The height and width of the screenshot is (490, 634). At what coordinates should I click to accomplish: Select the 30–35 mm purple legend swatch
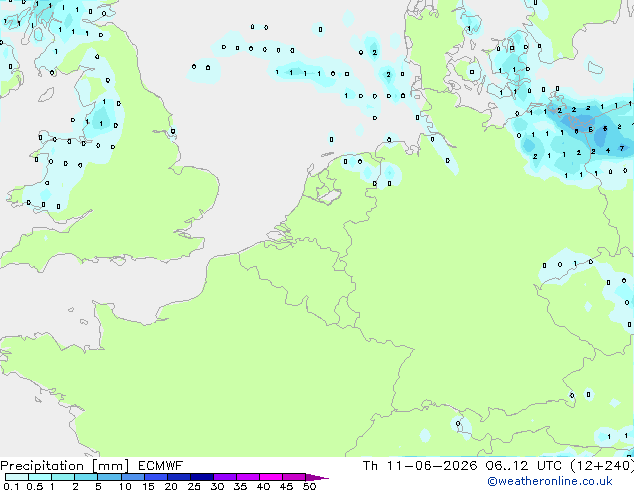click(225, 477)
